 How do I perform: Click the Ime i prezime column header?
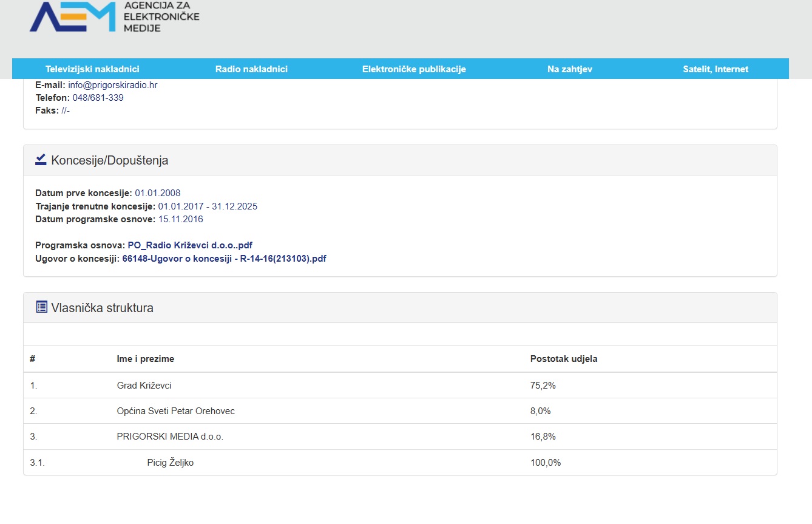[x=145, y=359]
